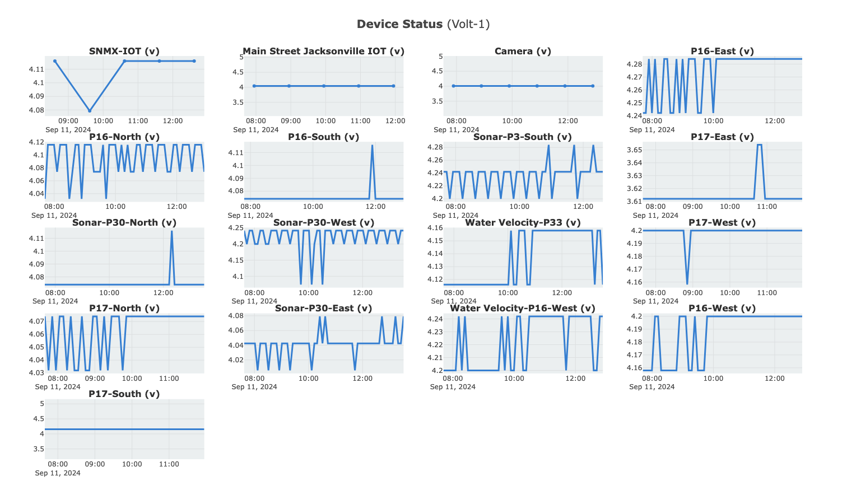
Task: Click the 4.28 y-axis label on Sonar-P3-South
Action: pyautogui.click(x=435, y=147)
